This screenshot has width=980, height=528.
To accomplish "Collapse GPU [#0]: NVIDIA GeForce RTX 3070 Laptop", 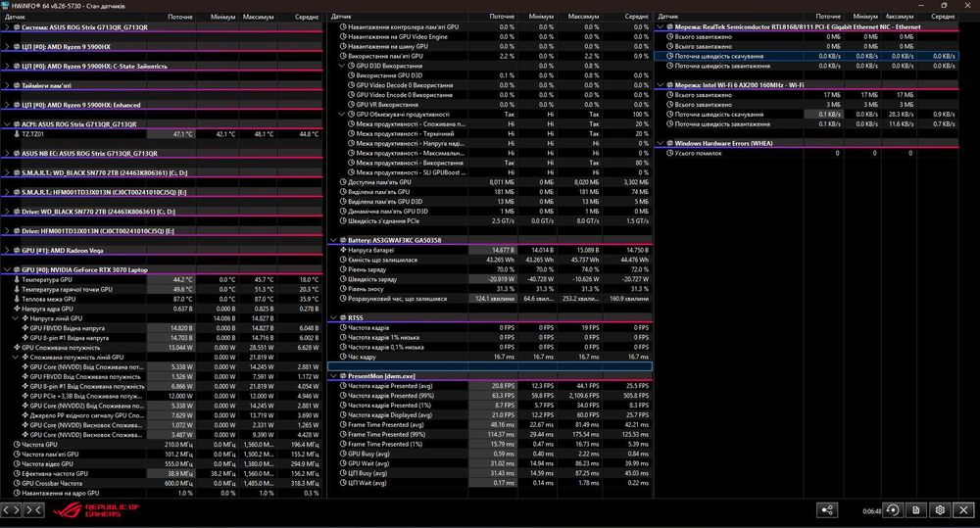I will (7, 270).
